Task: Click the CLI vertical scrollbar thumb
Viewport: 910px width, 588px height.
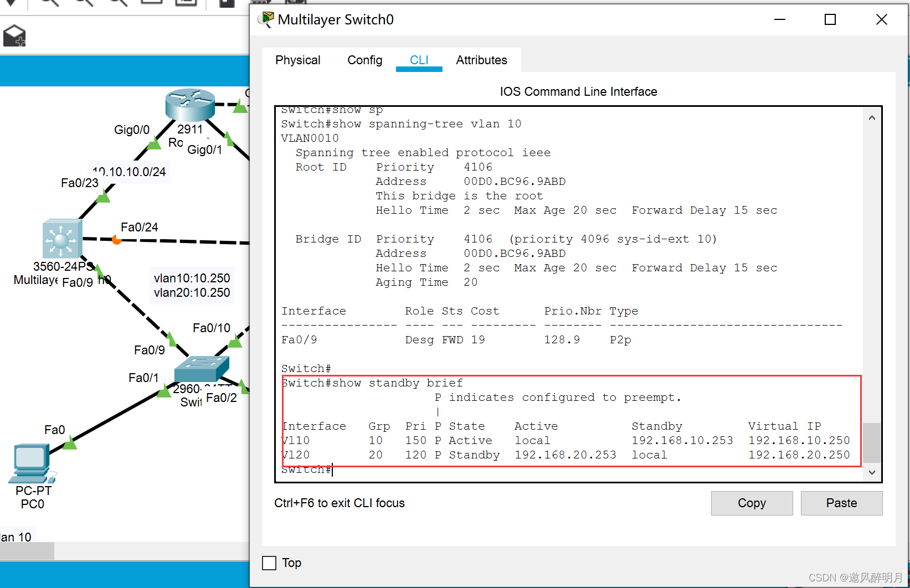Action: click(872, 442)
